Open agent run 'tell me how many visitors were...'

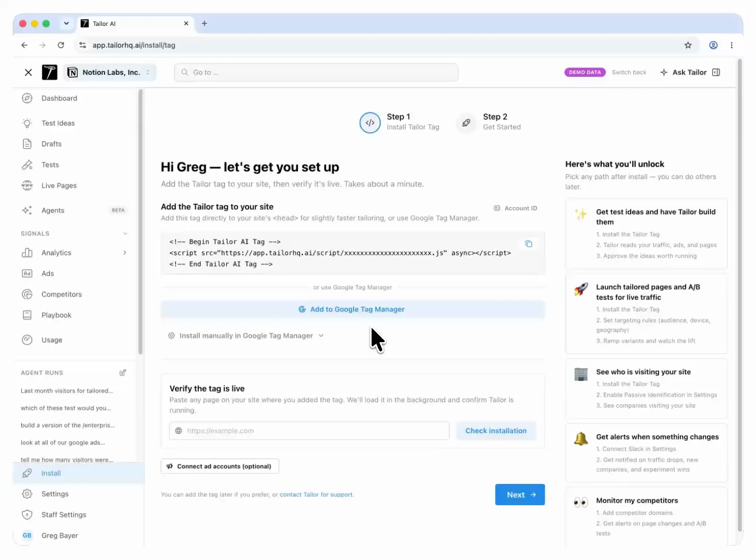(67, 460)
